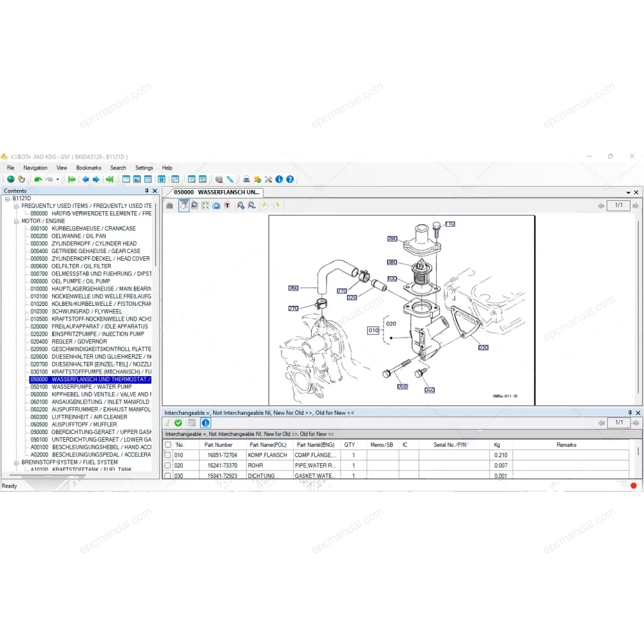Click the green undo arrow icon
This screenshot has height=644, width=644.
pyautogui.click(x=38, y=179)
